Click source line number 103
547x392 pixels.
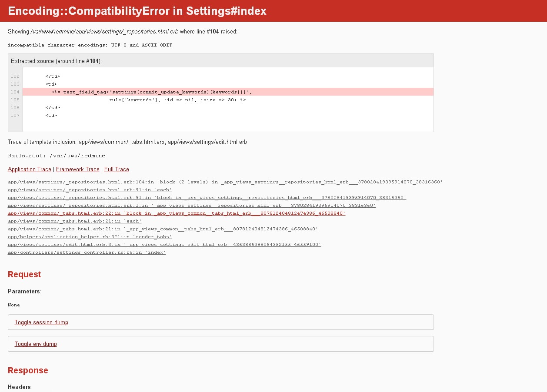tap(15, 84)
